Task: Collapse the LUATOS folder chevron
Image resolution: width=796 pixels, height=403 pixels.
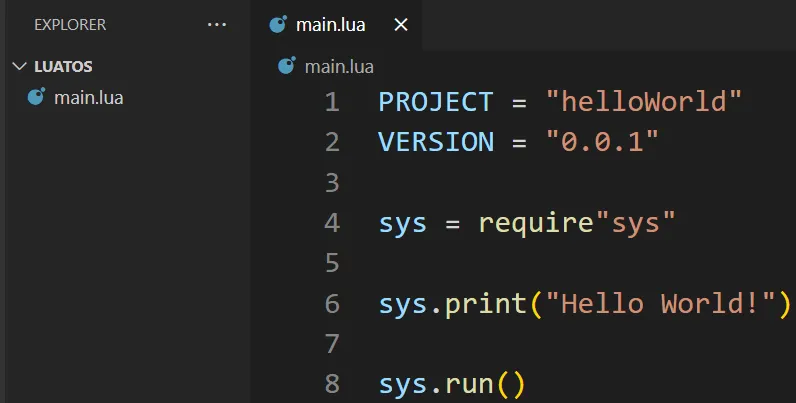Action: [19, 67]
